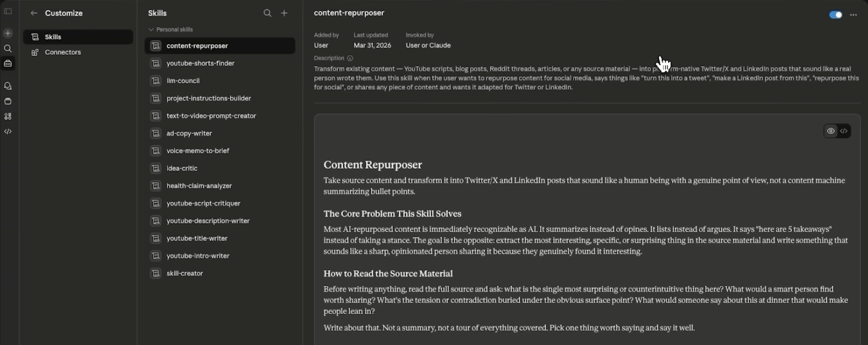Viewport: 868px width, 345px height.
Task: Open the idea-critic skill
Action: [x=182, y=168]
